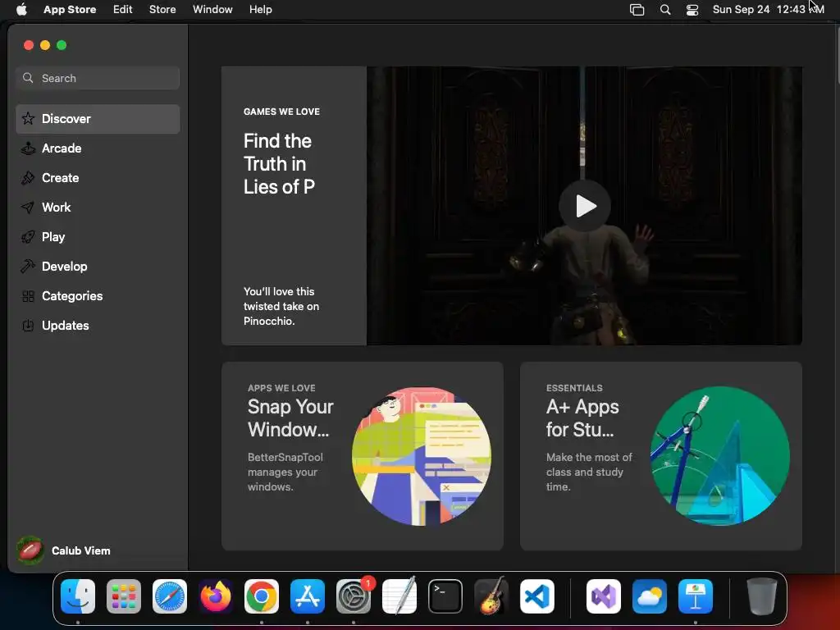
Task: Click the Updates label in sidebar
Action: coord(66,325)
